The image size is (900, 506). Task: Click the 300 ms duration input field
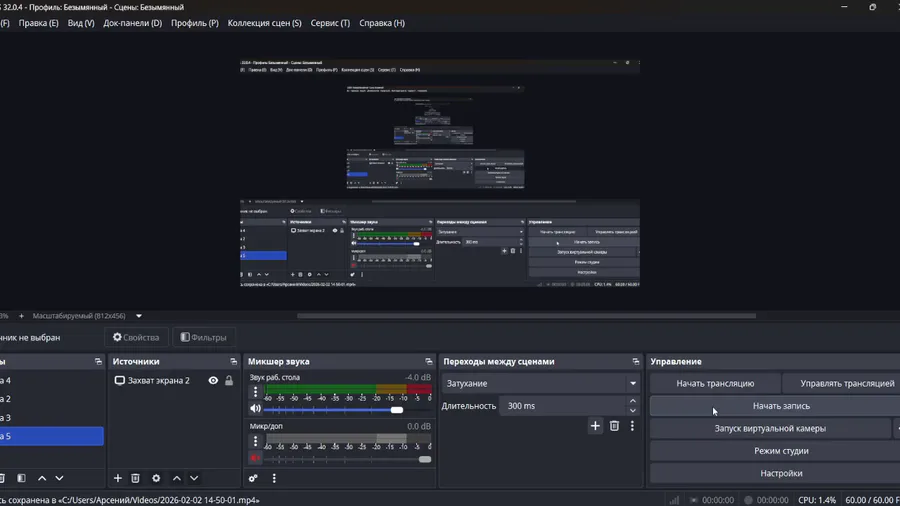(x=562, y=406)
